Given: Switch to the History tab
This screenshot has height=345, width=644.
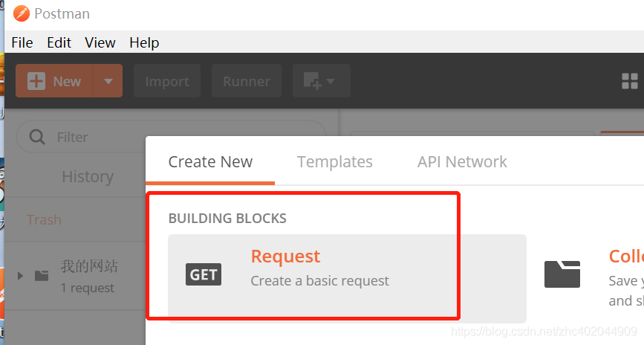Looking at the screenshot, I should pos(88,176).
